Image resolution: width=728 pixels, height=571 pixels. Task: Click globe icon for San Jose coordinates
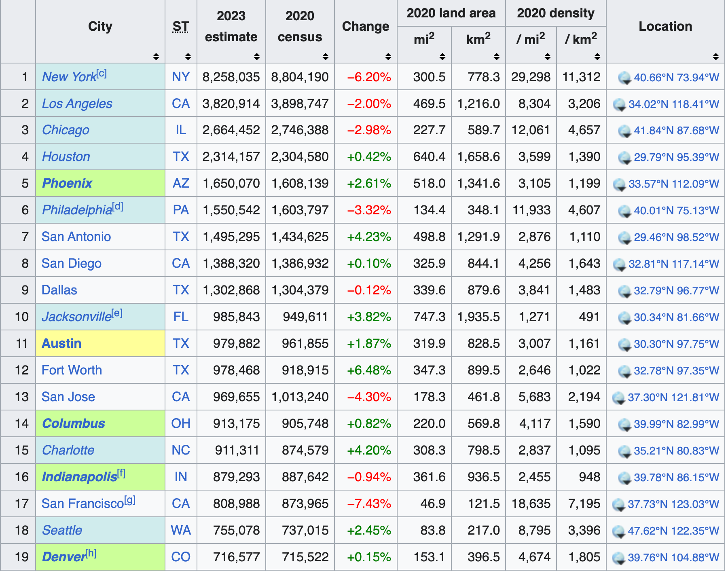coord(619,398)
